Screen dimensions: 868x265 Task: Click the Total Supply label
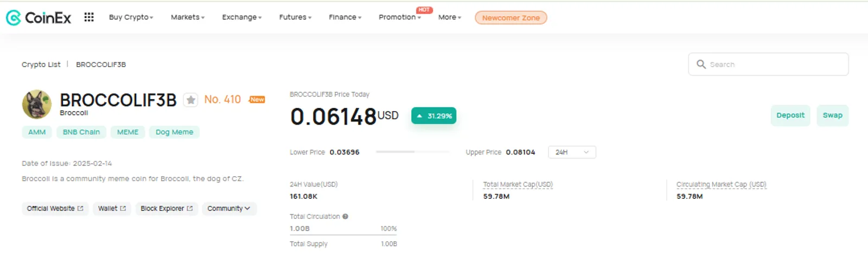pos(309,244)
